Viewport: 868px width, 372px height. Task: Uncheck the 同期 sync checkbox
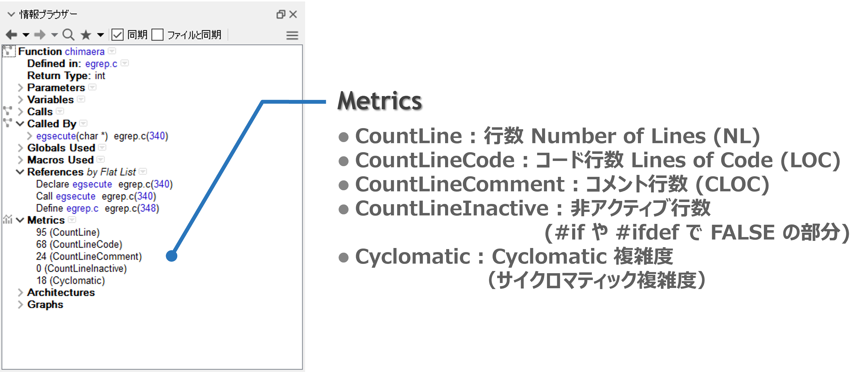click(118, 35)
